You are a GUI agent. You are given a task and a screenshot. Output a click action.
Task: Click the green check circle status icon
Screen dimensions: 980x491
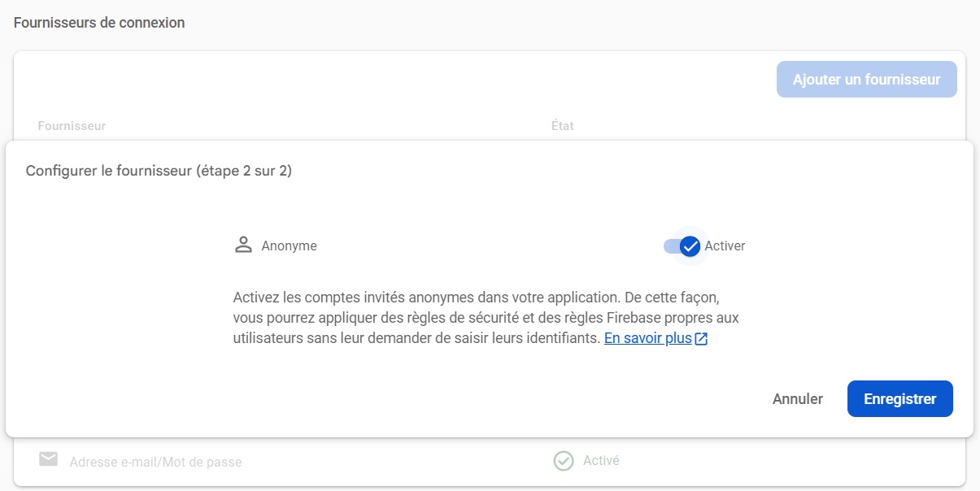563,461
